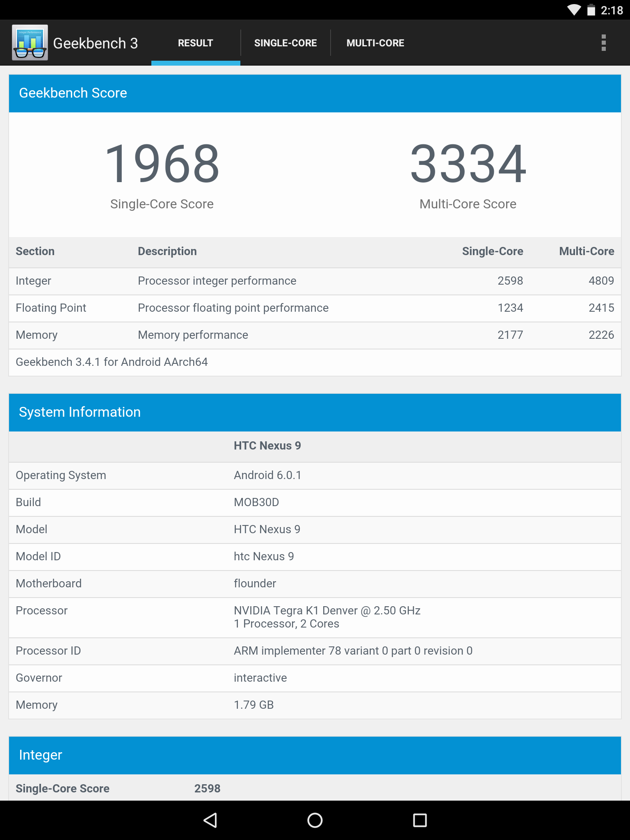630x840 pixels.
Task: Tap the 2:18 clock in status bar
Action: point(612,10)
